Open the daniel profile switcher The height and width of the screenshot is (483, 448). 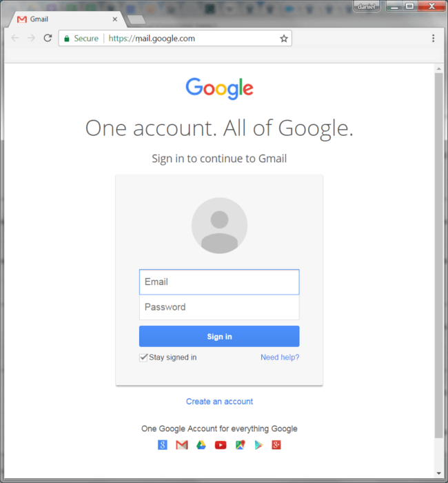(x=366, y=6)
